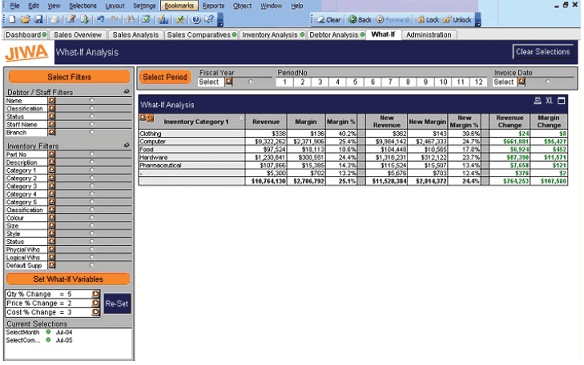The image size is (584, 365).
Task: Open the Colour filter dropdown
Action: tap(51, 218)
